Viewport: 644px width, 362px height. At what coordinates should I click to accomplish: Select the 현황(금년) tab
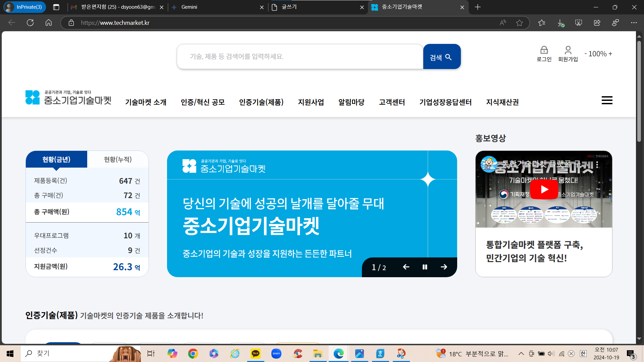pyautogui.click(x=56, y=159)
